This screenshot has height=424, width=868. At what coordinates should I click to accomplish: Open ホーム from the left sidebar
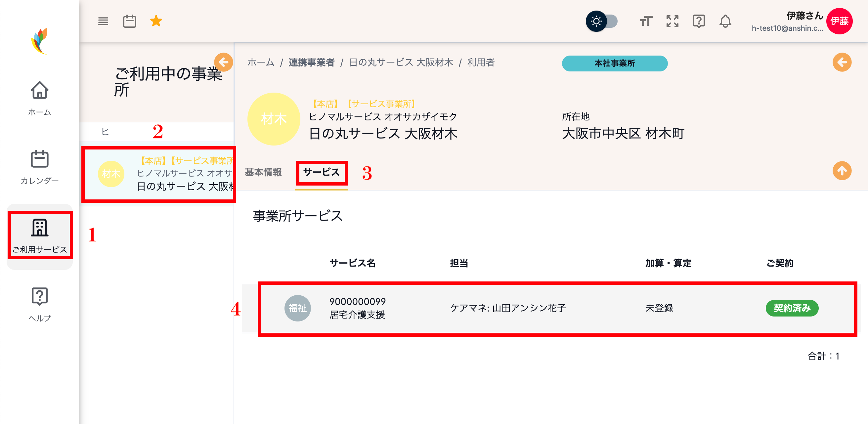point(40,98)
